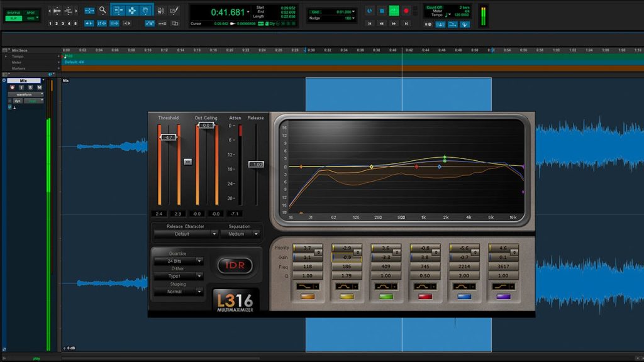Select the Pencil tool

174,11
